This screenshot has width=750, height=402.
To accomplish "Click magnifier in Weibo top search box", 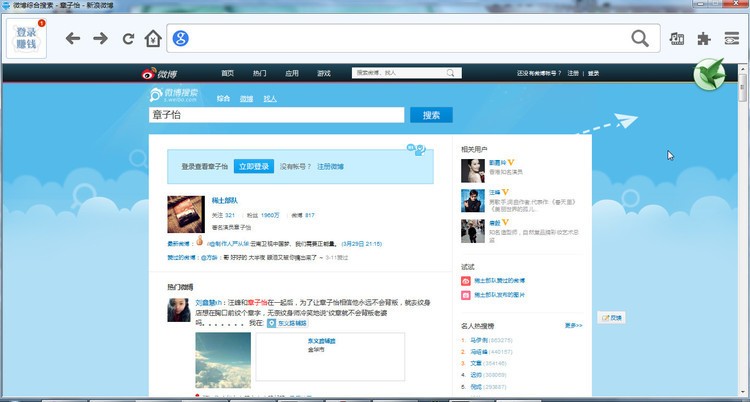I will point(451,73).
